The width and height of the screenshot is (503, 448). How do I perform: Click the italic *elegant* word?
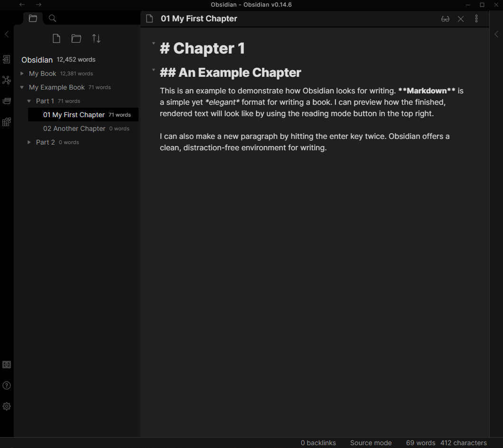pos(222,102)
